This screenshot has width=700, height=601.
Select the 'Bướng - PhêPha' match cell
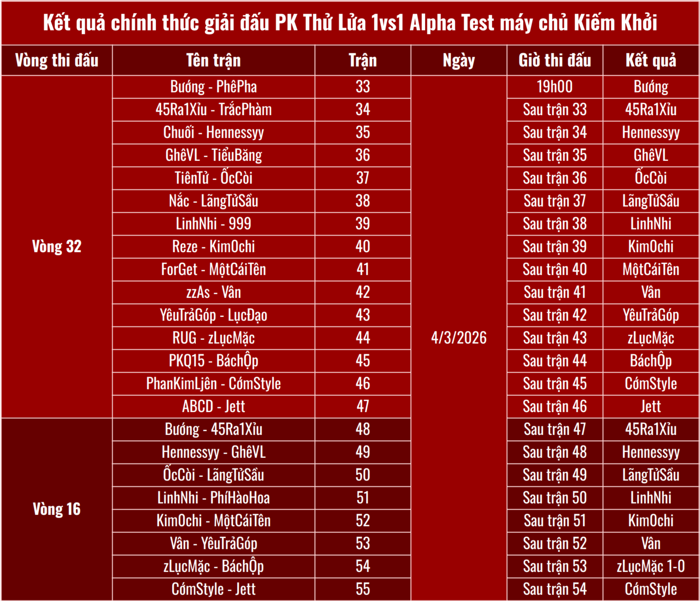[214, 87]
